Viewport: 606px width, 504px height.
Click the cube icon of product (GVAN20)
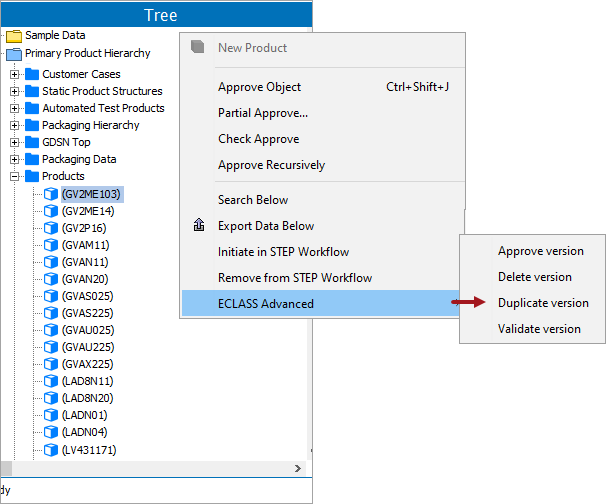tap(51, 279)
